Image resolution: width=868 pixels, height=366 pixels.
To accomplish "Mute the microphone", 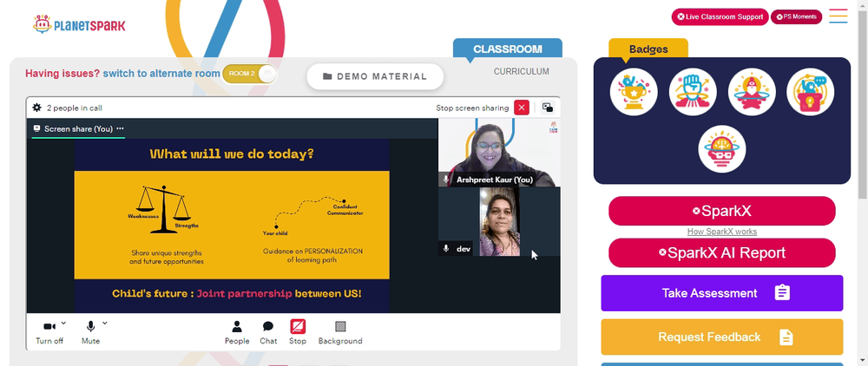I will pyautogui.click(x=91, y=332).
